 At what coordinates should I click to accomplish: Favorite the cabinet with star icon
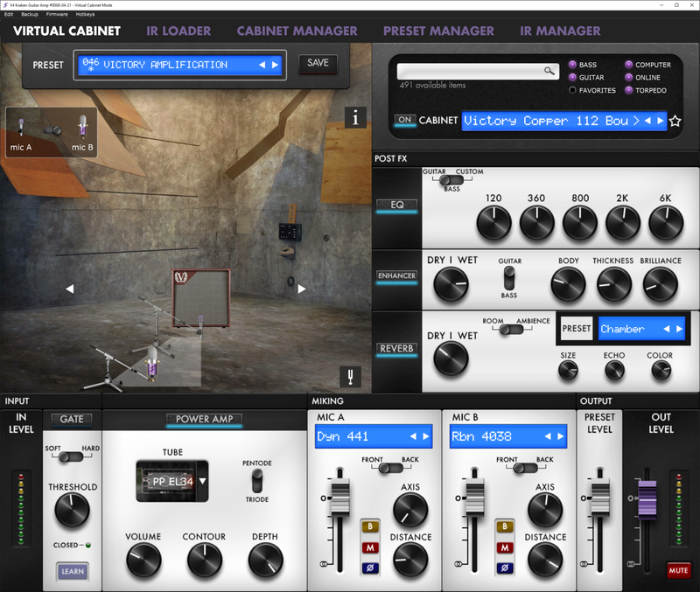point(675,121)
